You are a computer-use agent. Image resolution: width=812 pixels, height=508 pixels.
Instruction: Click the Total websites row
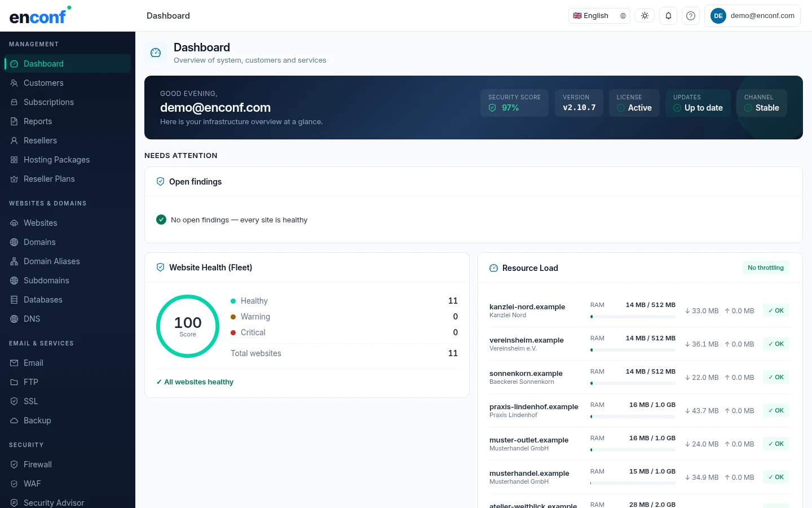(344, 353)
